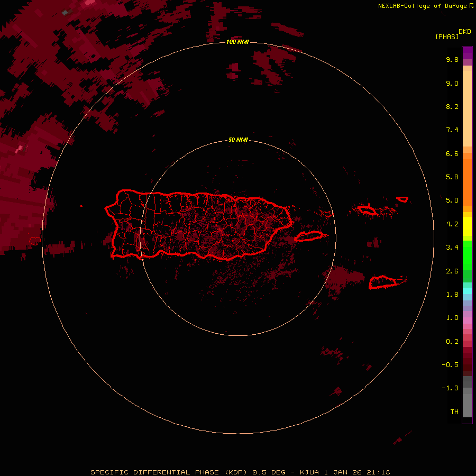Pick the yellow band of the color bar

pos(467,226)
